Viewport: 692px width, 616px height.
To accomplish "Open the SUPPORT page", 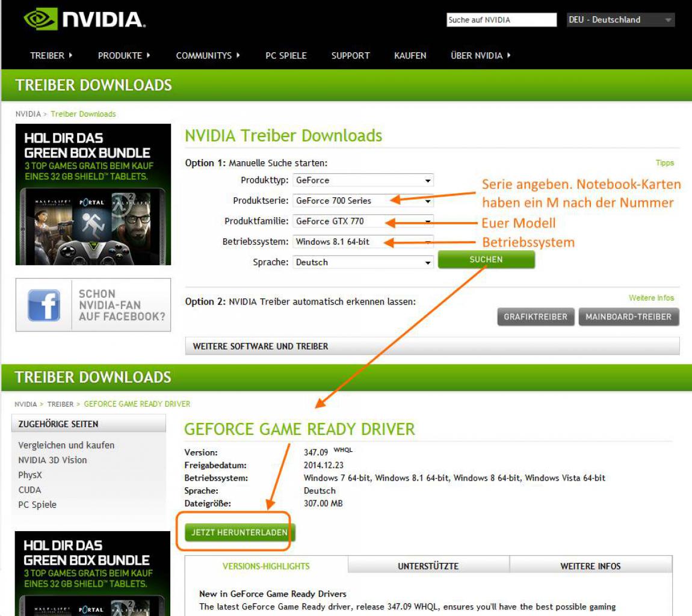I will [x=350, y=55].
